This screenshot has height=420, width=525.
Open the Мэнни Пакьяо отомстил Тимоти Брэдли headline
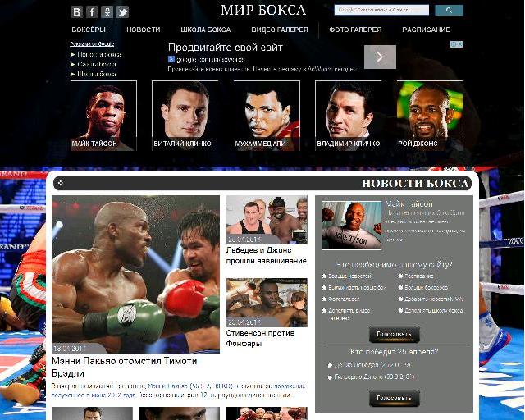click(x=124, y=367)
